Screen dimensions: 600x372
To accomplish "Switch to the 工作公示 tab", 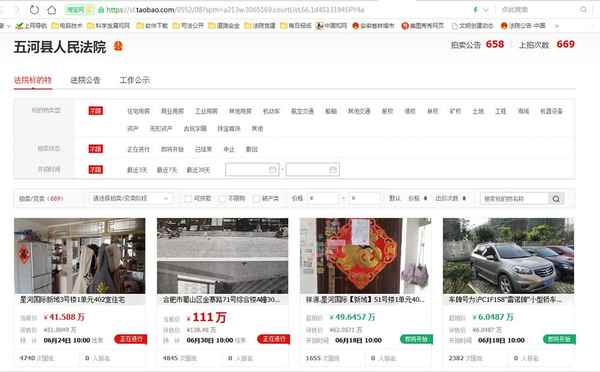I will pyautogui.click(x=135, y=80).
